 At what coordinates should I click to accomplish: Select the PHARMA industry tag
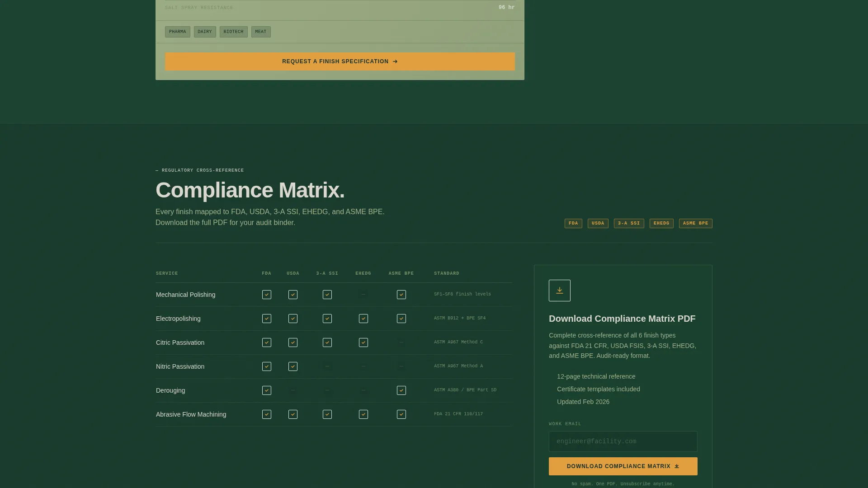click(178, 32)
